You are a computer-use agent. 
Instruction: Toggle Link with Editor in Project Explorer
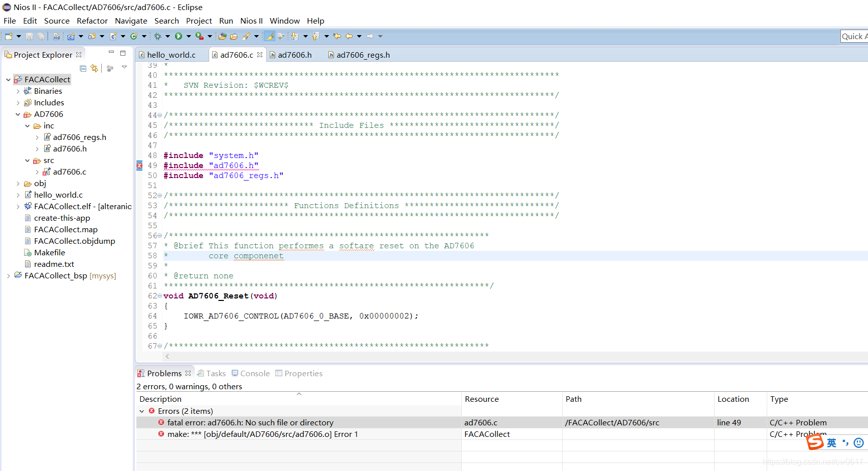[x=94, y=68]
